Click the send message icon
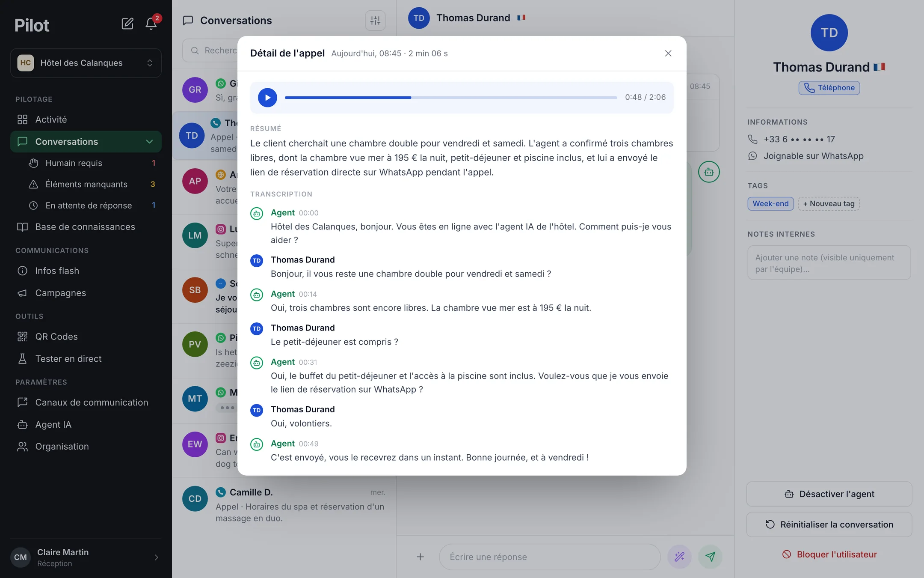The image size is (924, 578). (x=710, y=557)
